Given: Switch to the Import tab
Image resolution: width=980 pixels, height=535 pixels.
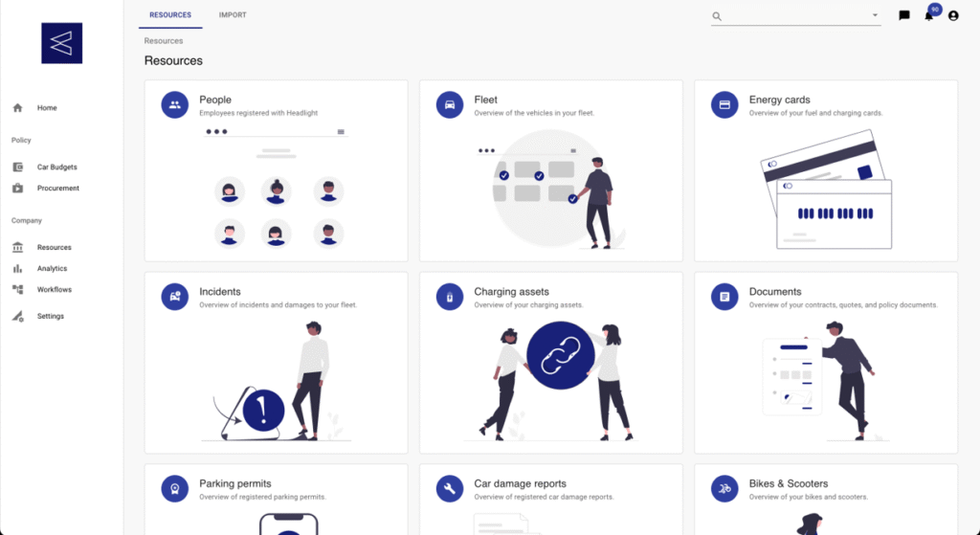Looking at the screenshot, I should tap(233, 15).
